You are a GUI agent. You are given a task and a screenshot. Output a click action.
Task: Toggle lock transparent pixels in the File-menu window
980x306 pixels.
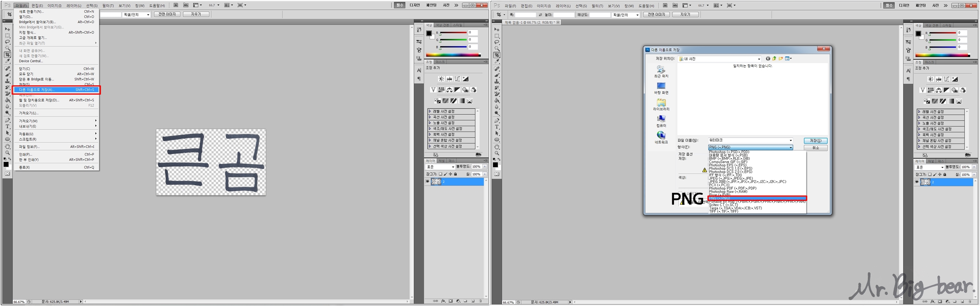click(x=440, y=174)
